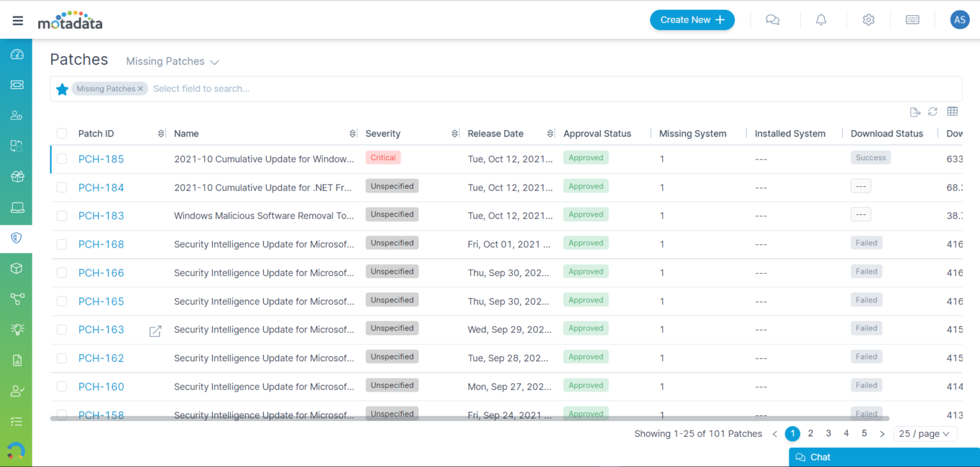This screenshot has width=980, height=467.
Task: Open the Chat tab at the bottom
Action: pos(820,457)
